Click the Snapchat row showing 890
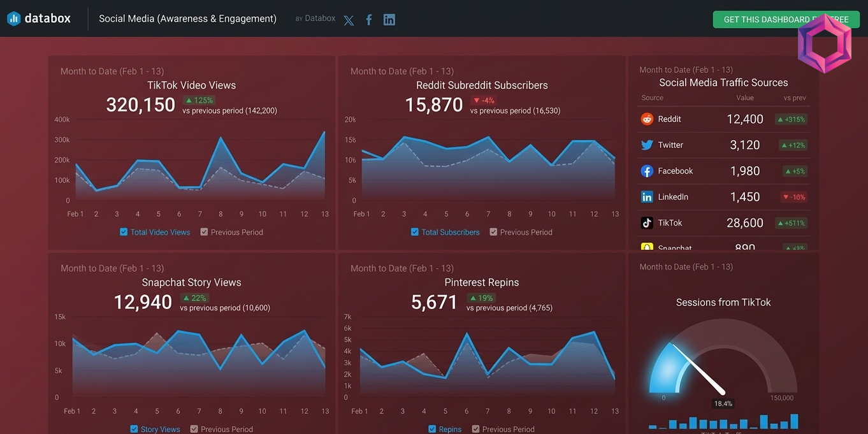 point(723,247)
